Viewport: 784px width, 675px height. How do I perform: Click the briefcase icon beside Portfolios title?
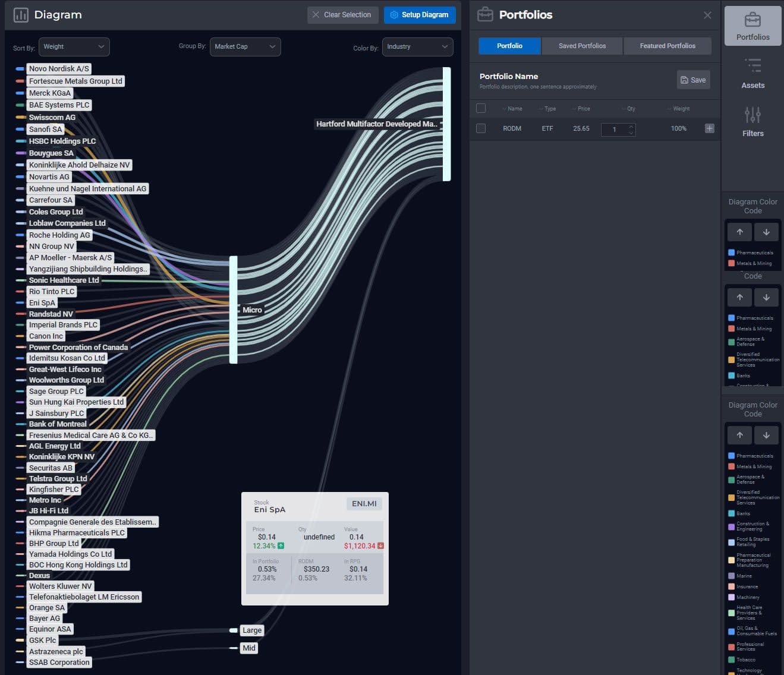click(485, 15)
